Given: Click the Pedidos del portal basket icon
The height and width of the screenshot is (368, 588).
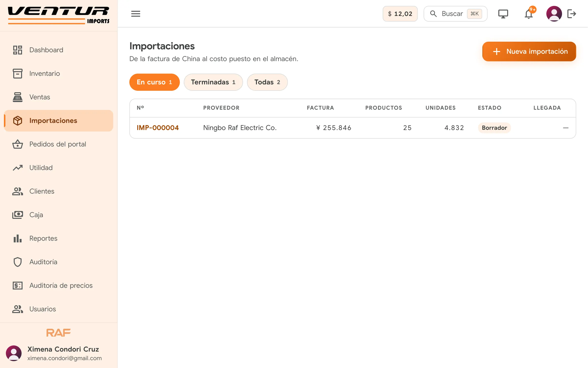Looking at the screenshot, I should [18, 144].
